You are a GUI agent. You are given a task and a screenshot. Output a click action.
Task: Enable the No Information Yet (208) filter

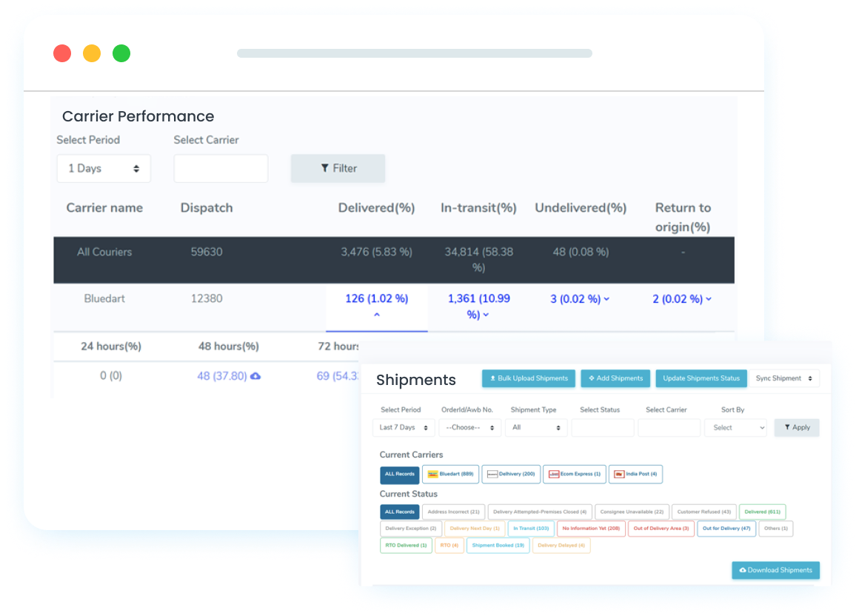(590, 529)
